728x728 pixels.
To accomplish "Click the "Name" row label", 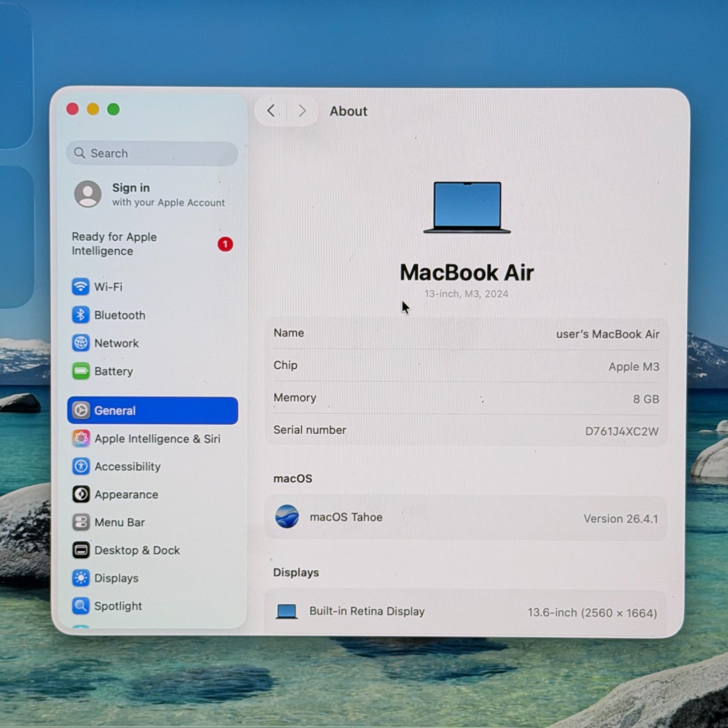I will click(x=289, y=333).
